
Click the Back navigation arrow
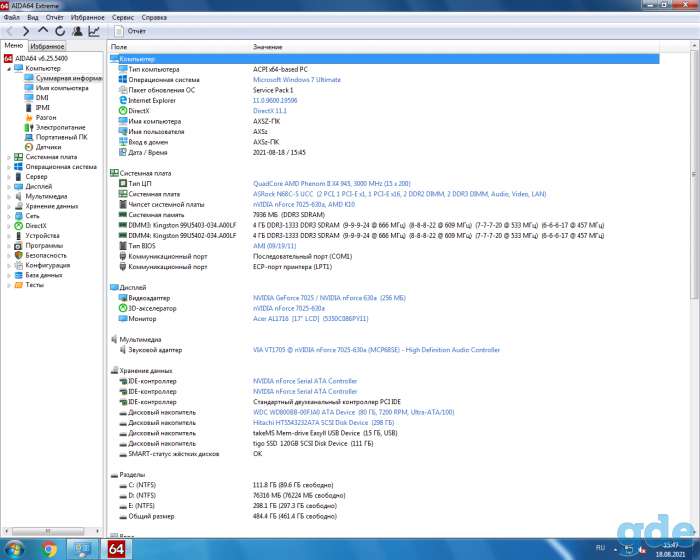pos(10,31)
